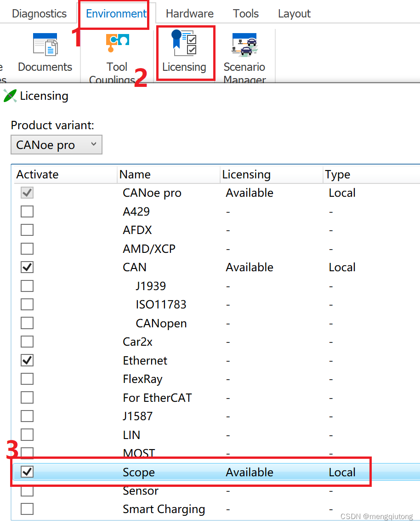Enable the CANopen checkbox
The width and height of the screenshot is (420, 525).
(27, 323)
